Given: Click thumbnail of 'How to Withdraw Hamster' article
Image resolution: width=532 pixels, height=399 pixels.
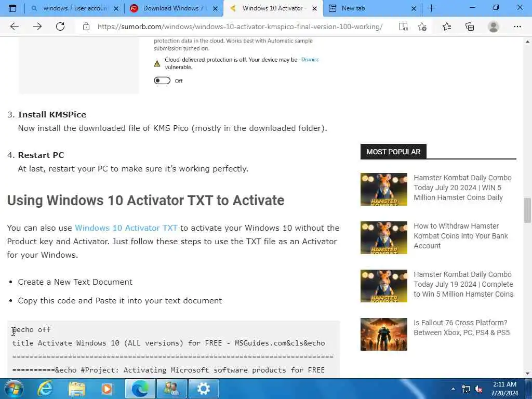Looking at the screenshot, I should tap(384, 237).
